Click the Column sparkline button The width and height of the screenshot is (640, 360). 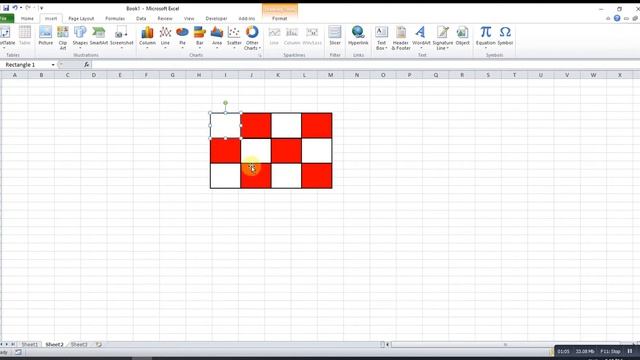coord(292,35)
